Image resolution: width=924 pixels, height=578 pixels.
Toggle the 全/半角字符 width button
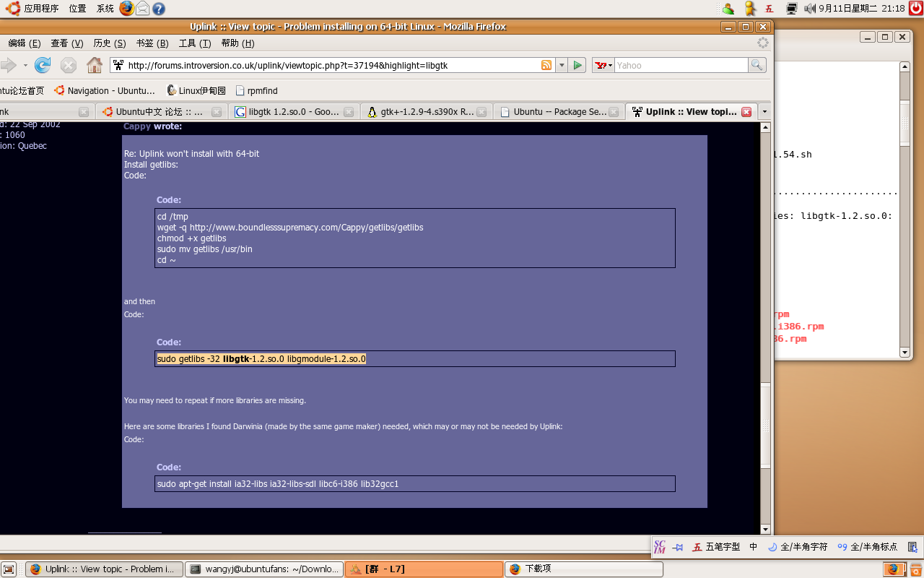pyautogui.click(x=798, y=547)
